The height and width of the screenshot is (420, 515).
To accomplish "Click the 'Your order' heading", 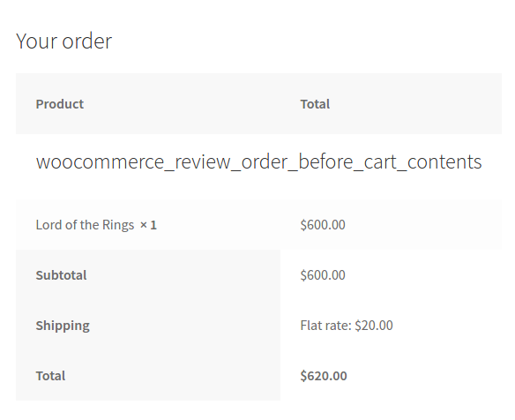I will tap(64, 41).
